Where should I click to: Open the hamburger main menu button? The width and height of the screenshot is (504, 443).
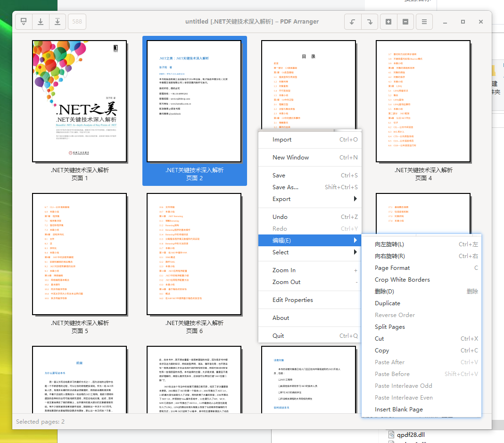click(x=424, y=22)
